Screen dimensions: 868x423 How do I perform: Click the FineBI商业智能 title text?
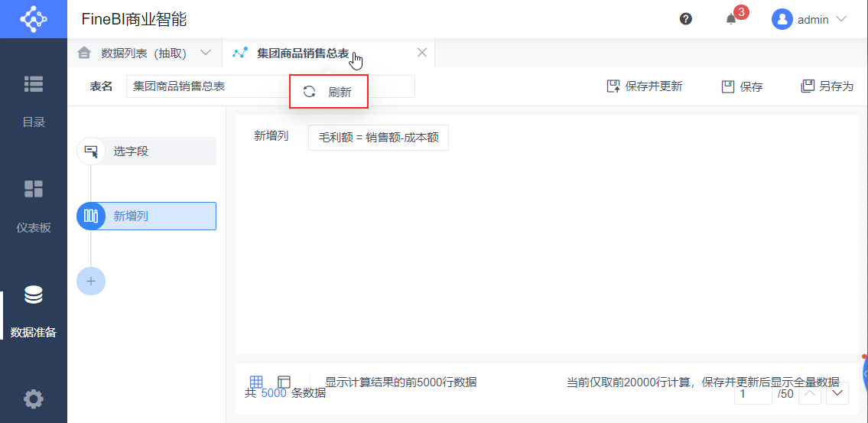(x=134, y=19)
